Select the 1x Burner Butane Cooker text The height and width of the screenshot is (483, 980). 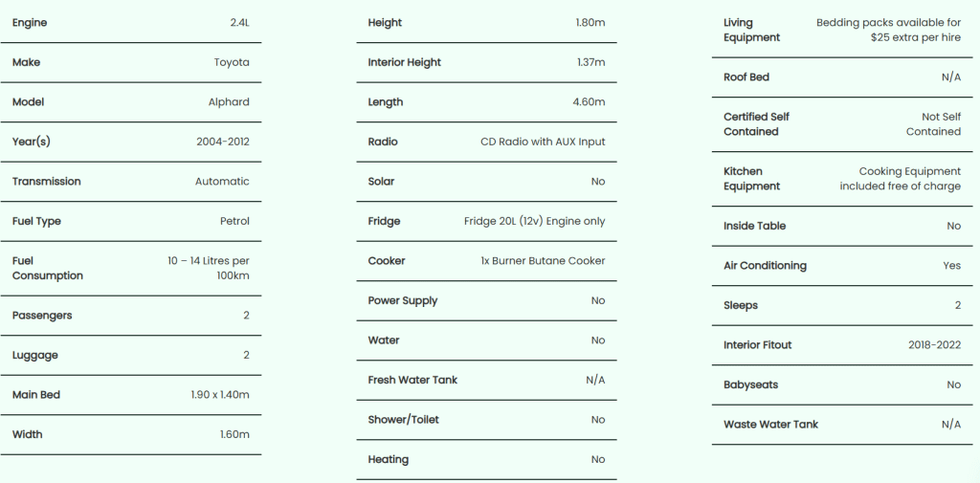(543, 260)
